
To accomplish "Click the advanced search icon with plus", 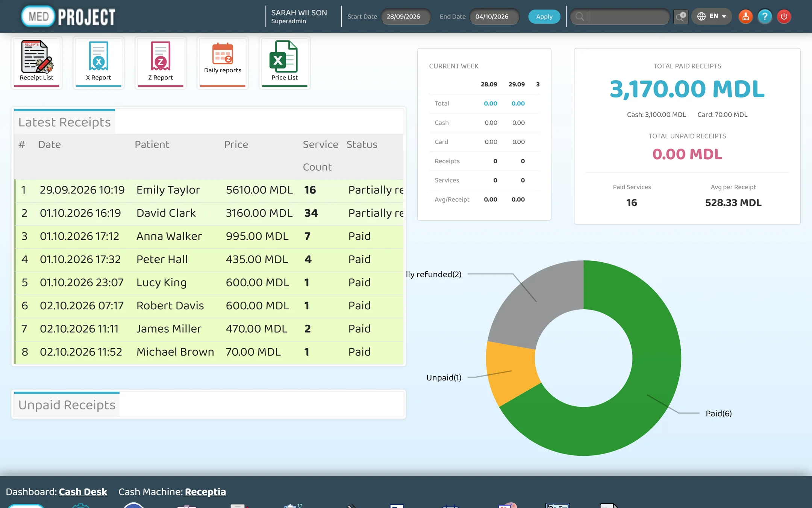I will tap(681, 17).
